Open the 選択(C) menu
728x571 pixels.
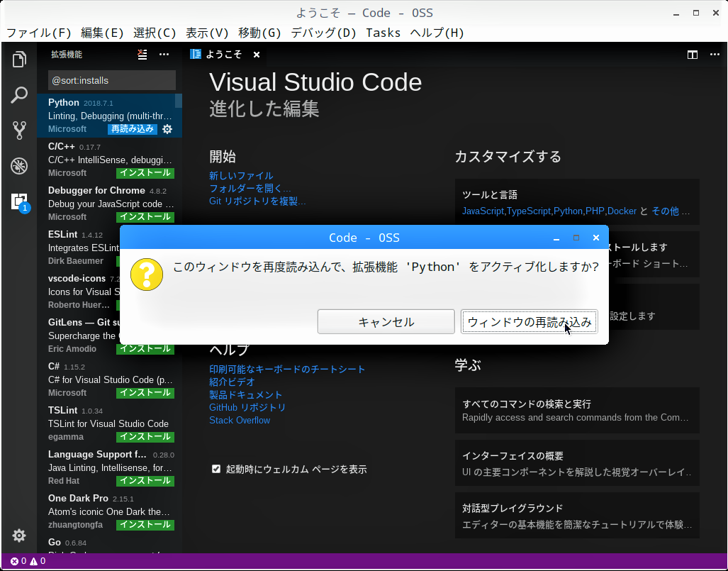[x=155, y=33]
